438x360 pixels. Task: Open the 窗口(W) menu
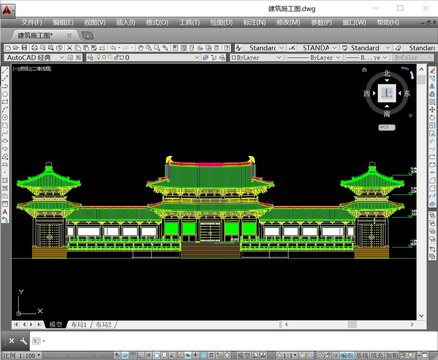pos(354,22)
